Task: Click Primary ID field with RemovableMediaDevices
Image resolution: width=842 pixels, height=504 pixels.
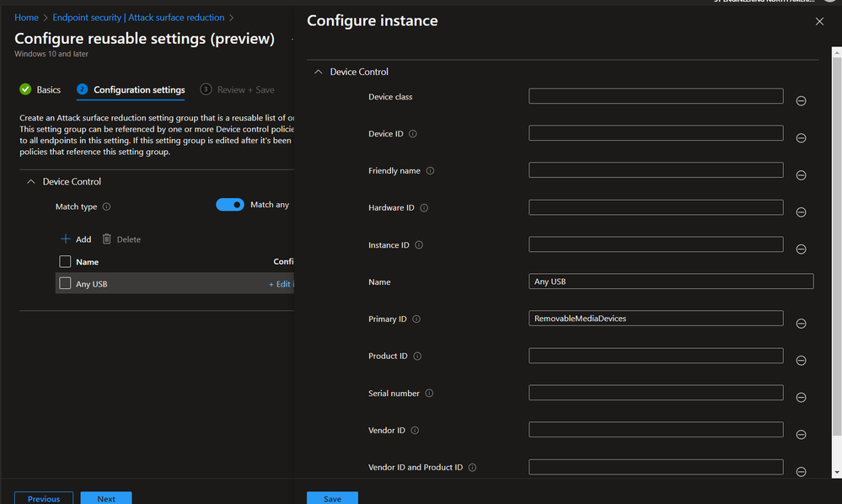Action: 656,319
